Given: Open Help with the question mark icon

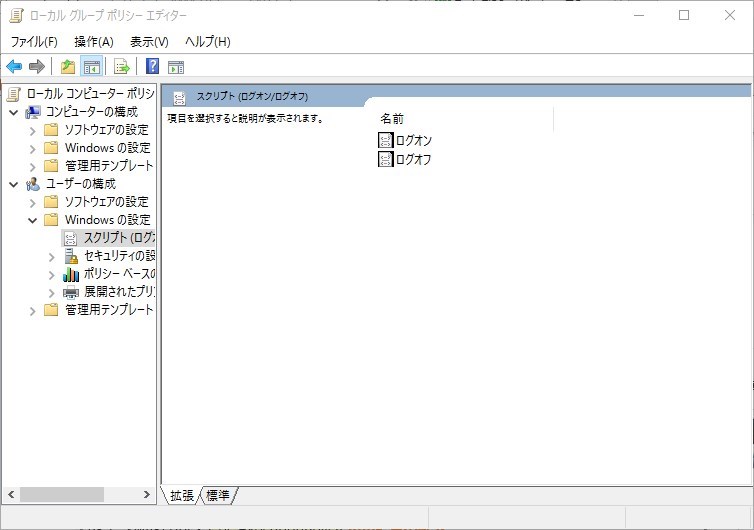Looking at the screenshot, I should [x=152, y=66].
